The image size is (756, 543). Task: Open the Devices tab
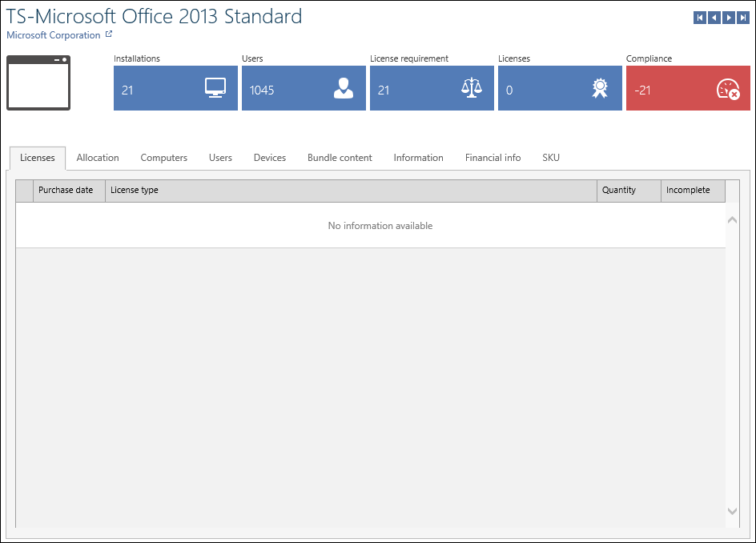coord(270,158)
